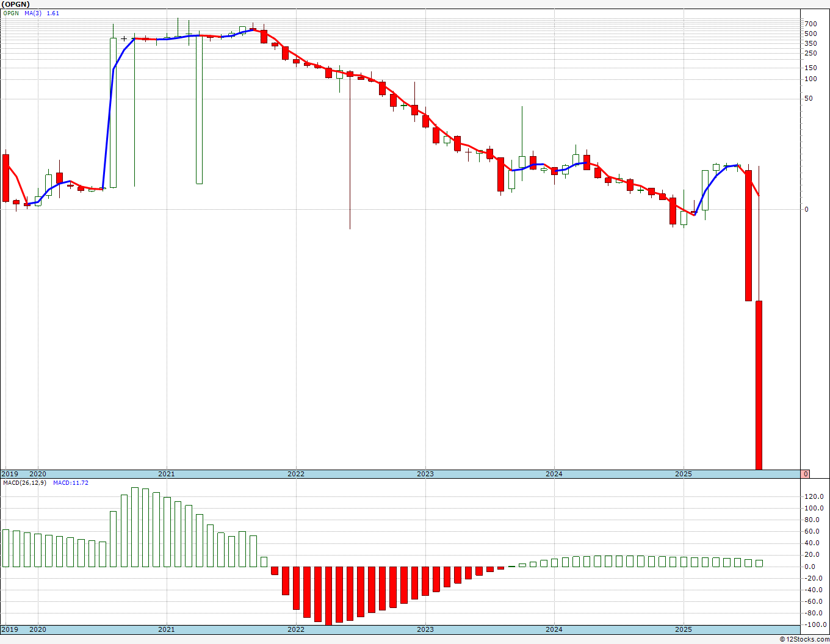The image size is (830, 644).
Task: Select the green OPGN legend label
Action: 10,13
